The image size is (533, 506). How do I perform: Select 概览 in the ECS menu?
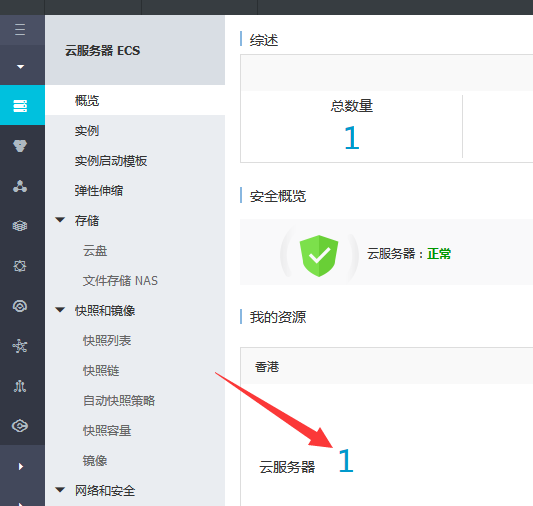click(87, 101)
